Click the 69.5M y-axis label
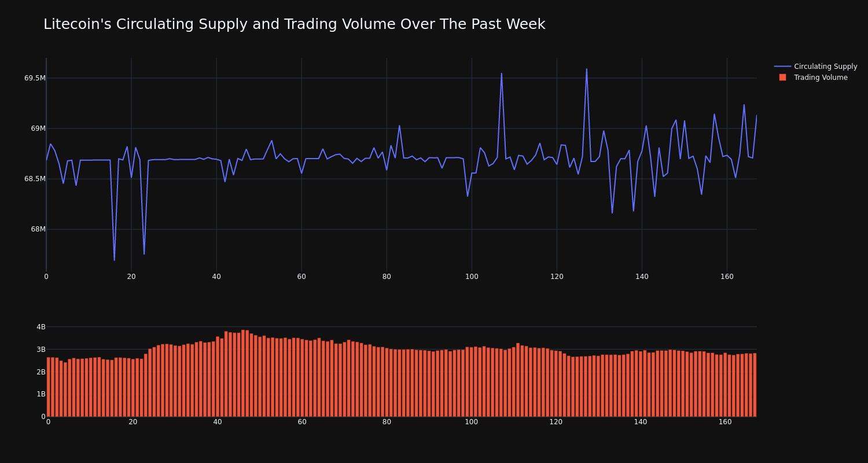Viewport: 868px width, 463px height. tap(35, 78)
